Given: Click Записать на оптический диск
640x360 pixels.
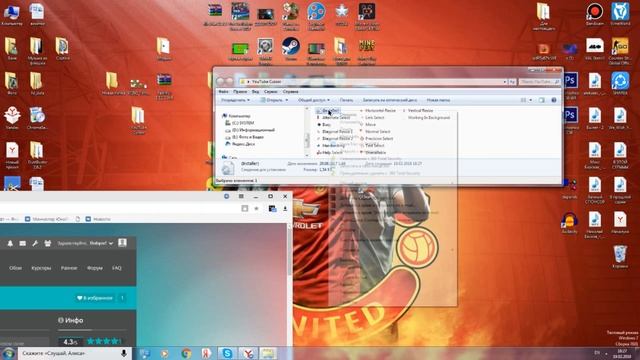Looking at the screenshot, I should tap(390, 100).
